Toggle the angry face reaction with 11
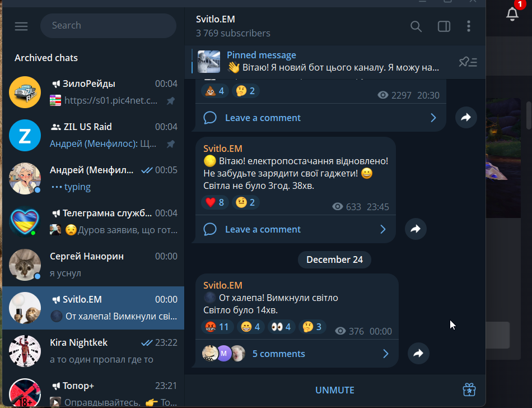The height and width of the screenshot is (408, 532). (217, 327)
